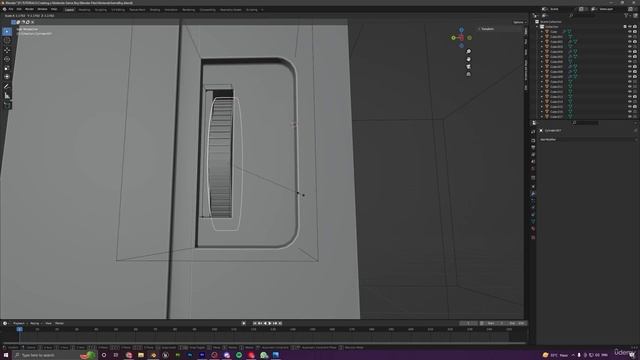Switch to the Shading workspace tab
640x360 pixels.
click(155, 9)
